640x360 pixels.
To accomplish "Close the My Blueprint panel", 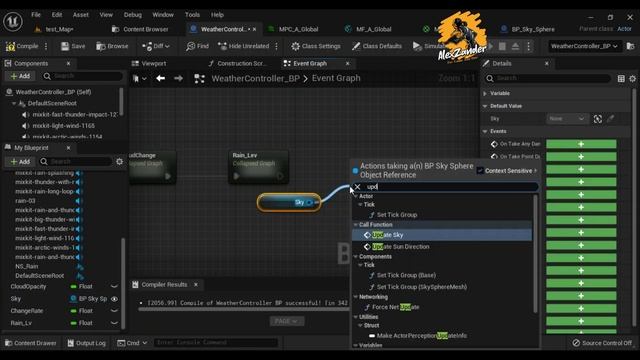I will [68, 148].
